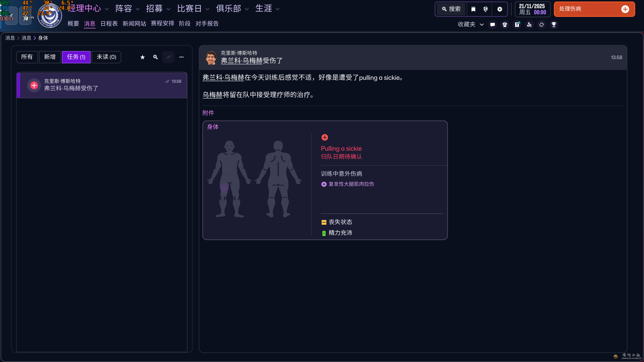644x362 pixels.
Task: Click the 处理伤病 continue button
Action: pyautogui.click(x=594, y=9)
